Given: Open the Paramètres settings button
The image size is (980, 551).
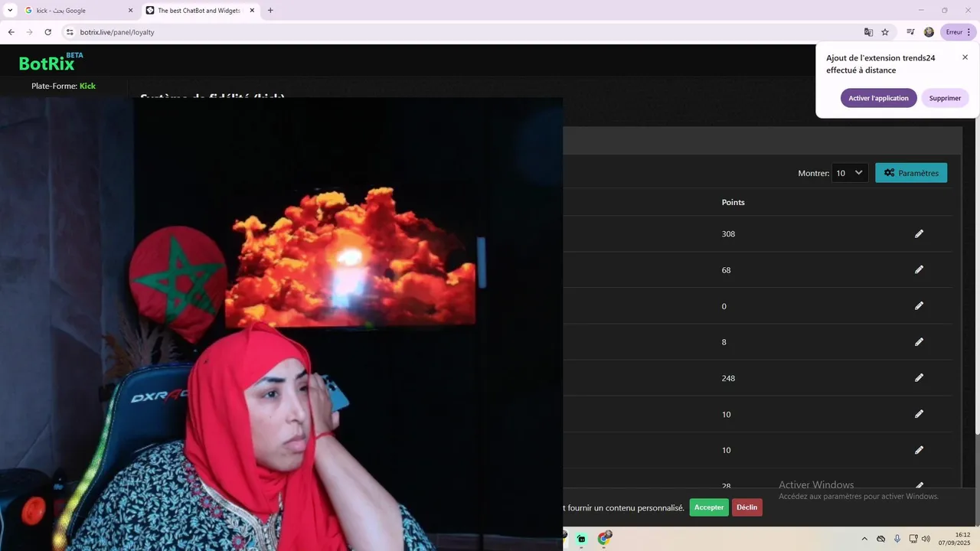Looking at the screenshot, I should (911, 173).
